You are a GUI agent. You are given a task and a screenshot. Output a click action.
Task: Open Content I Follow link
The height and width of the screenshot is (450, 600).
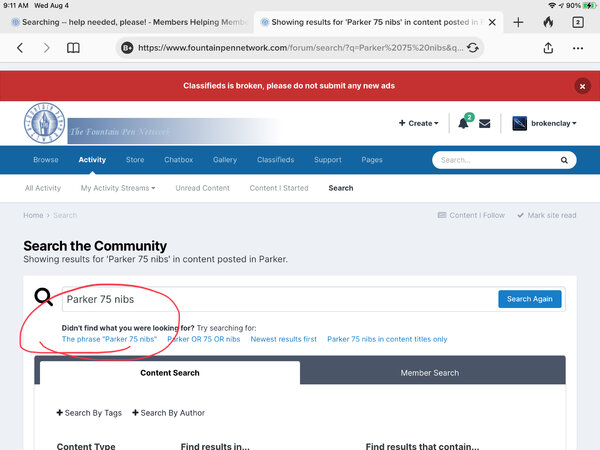[471, 215]
